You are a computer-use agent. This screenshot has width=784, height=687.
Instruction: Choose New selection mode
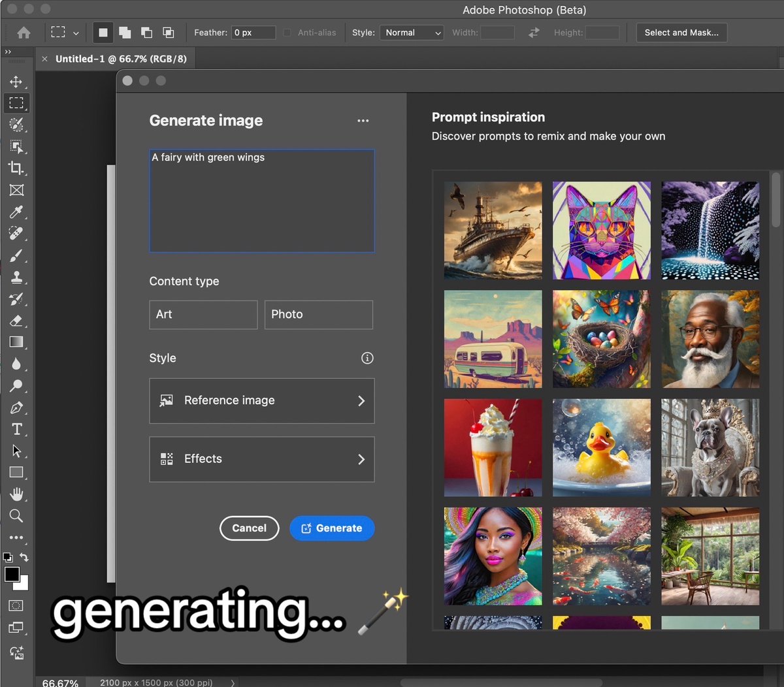[103, 33]
